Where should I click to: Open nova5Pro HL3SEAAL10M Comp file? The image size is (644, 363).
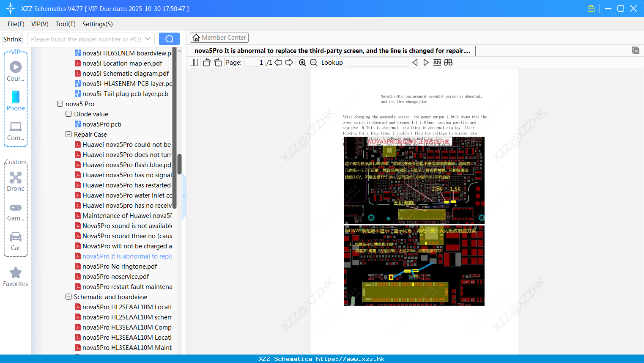[123, 327]
